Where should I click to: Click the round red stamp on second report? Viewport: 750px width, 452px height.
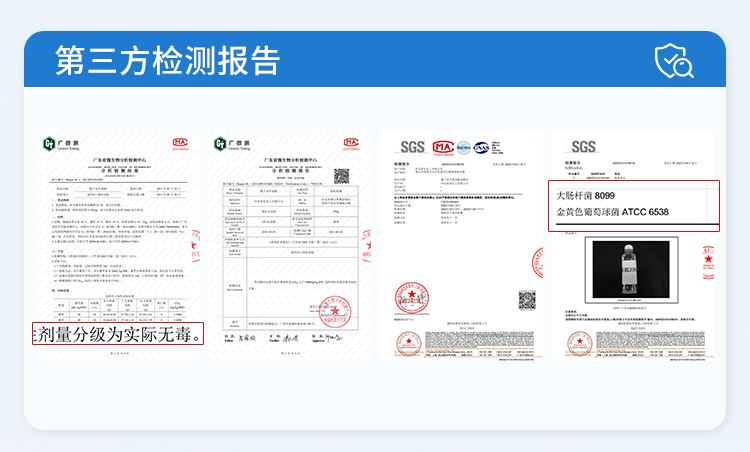pos(335,311)
